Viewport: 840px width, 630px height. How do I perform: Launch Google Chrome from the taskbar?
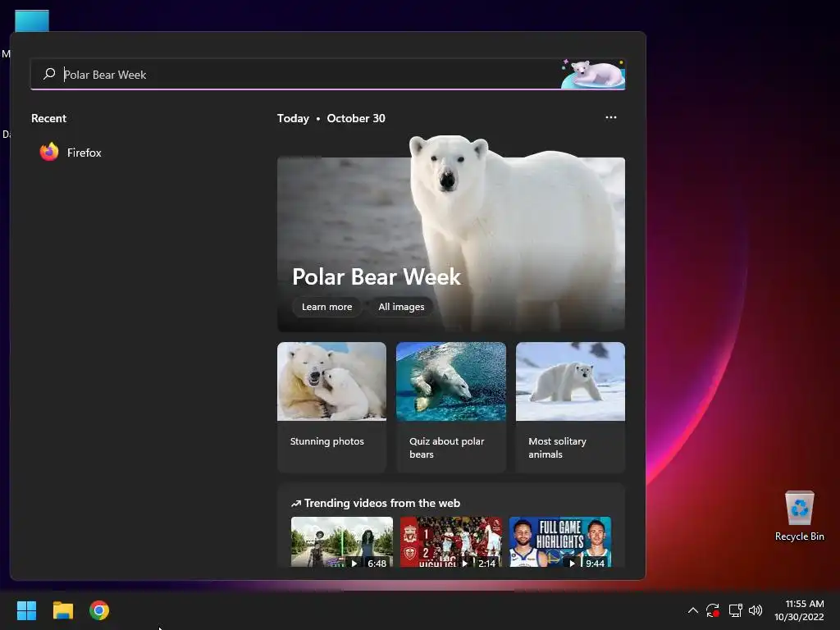tap(99, 610)
